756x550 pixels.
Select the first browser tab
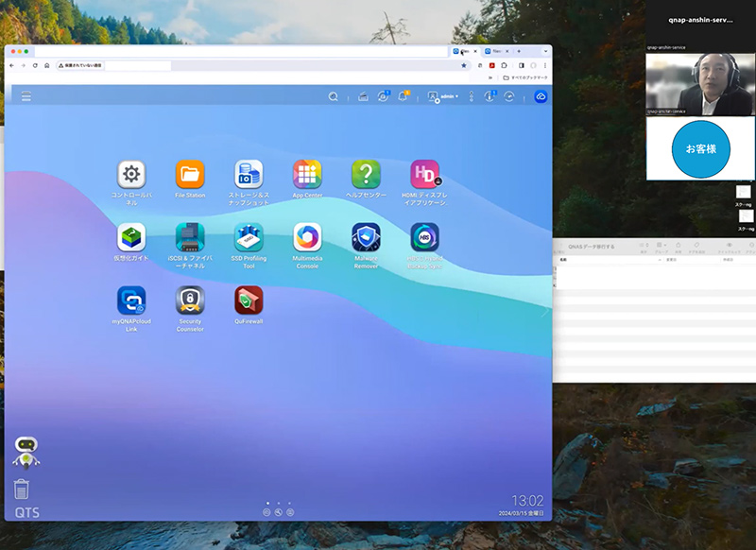click(463, 51)
